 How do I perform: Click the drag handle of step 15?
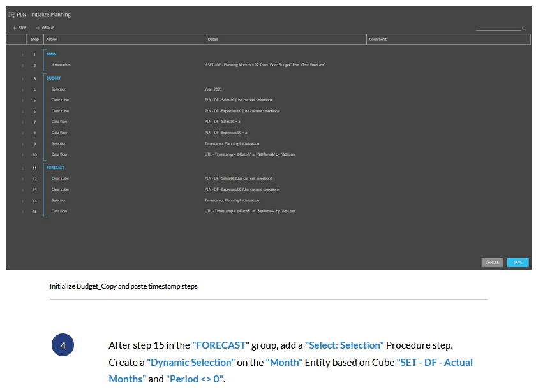click(x=22, y=212)
